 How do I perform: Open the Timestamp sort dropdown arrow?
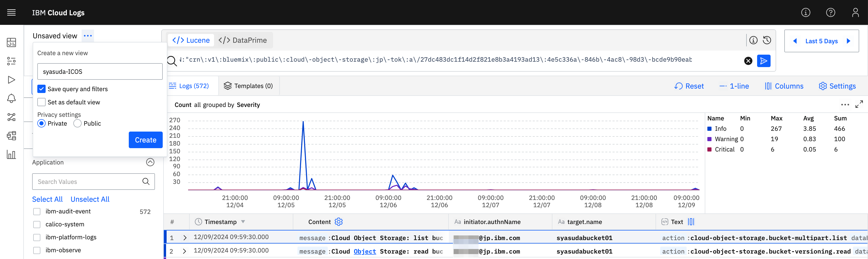point(243,222)
